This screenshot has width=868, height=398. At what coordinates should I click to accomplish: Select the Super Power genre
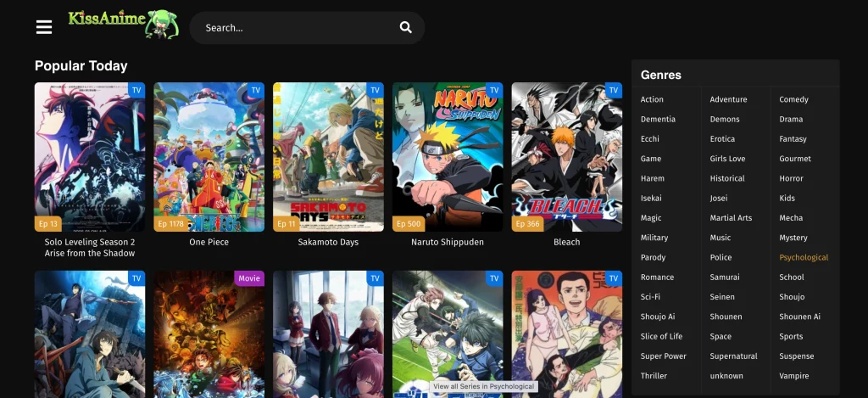click(663, 356)
